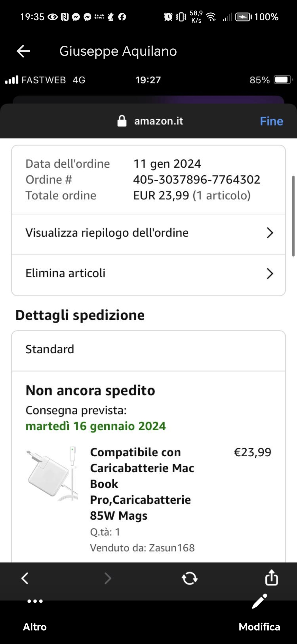Tap the Facebook notification icon in status bar
Image resolution: width=297 pixels, height=644 pixels.
coord(122,17)
